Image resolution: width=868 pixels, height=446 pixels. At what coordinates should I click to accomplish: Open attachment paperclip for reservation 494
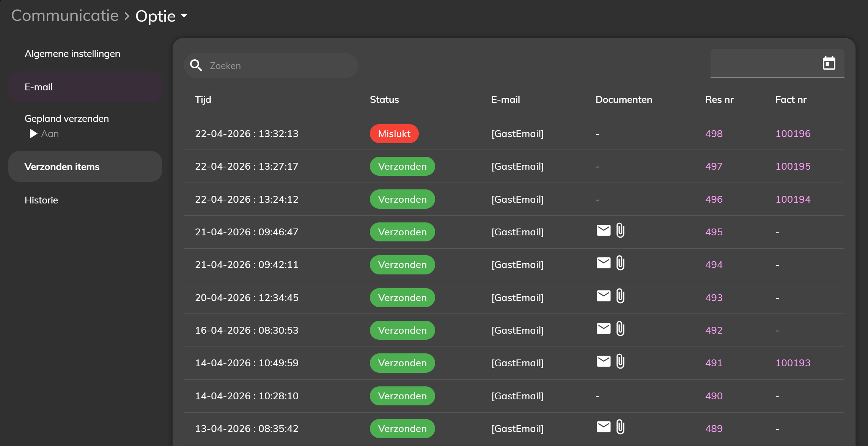pos(620,263)
